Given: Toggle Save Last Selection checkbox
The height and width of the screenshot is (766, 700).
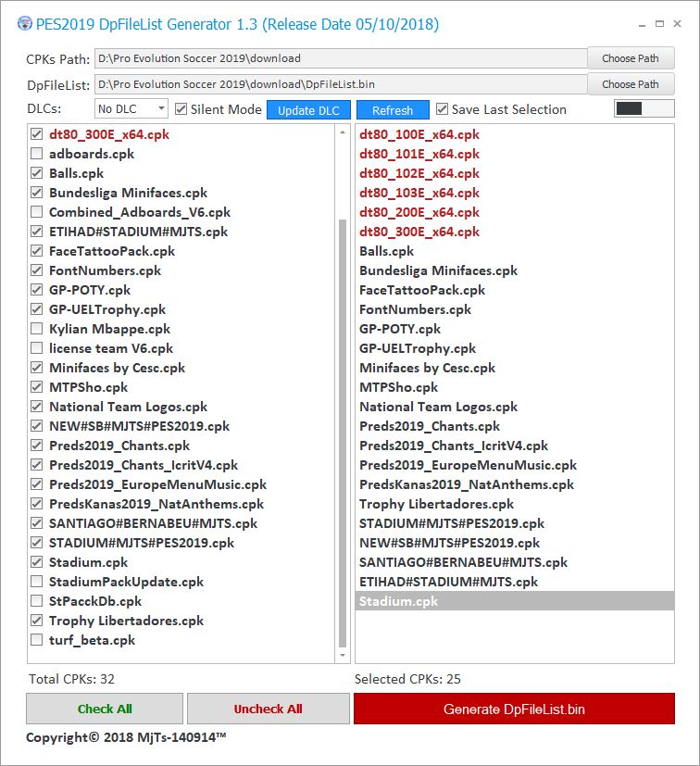Looking at the screenshot, I should [x=442, y=109].
